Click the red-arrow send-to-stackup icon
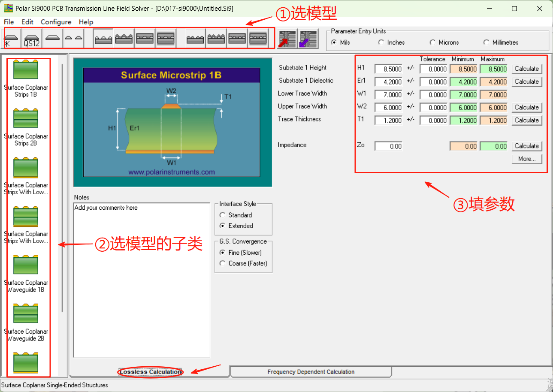This screenshot has width=553, height=392. [287, 38]
